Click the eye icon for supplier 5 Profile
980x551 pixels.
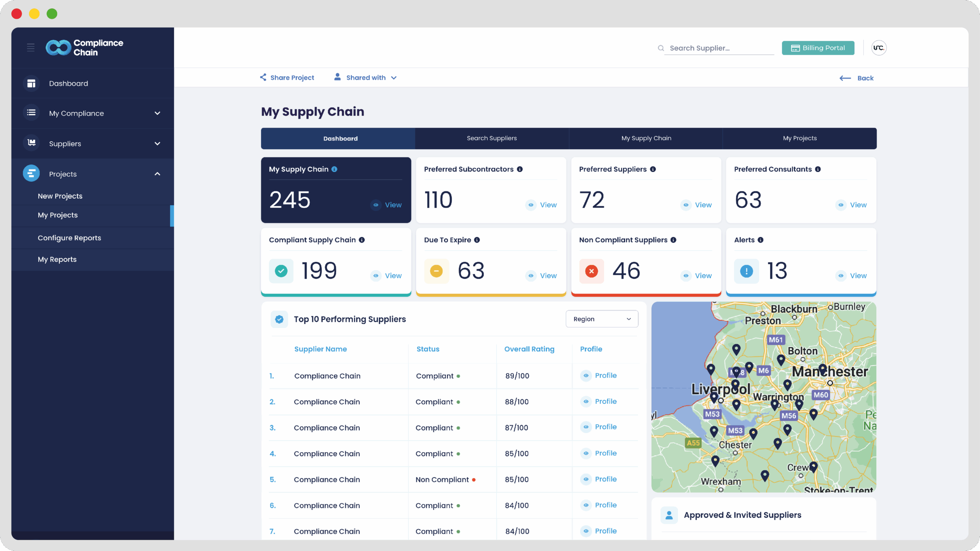586,479
